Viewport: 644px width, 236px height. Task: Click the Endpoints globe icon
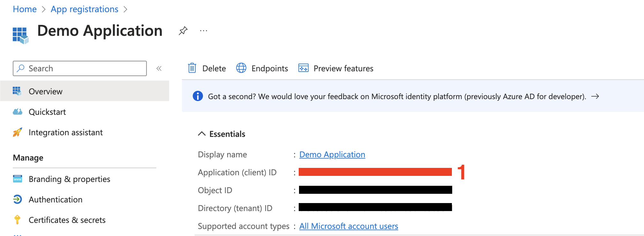(x=241, y=68)
